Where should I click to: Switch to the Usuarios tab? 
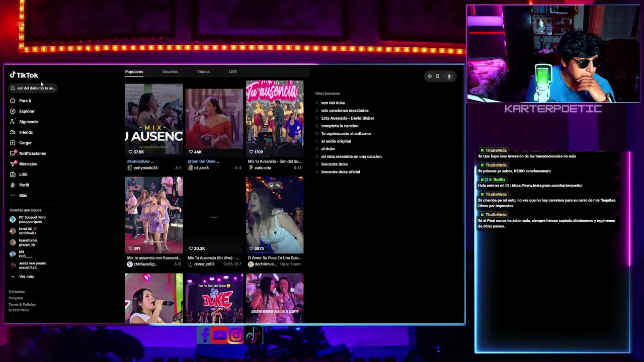(x=170, y=71)
